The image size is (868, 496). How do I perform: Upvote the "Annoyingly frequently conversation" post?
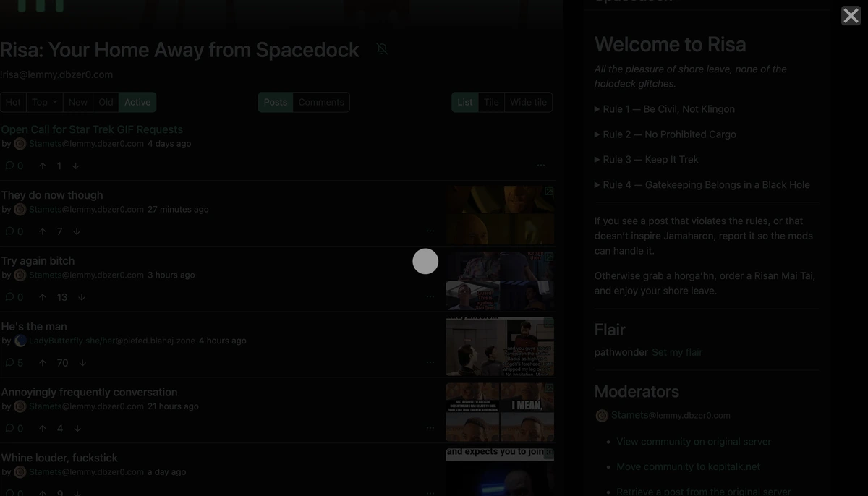coord(42,428)
